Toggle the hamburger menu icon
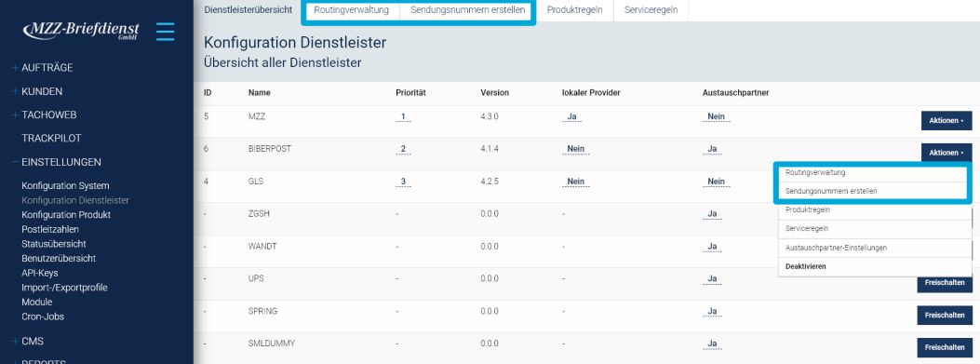The height and width of the screenshot is (364, 980). pyautogui.click(x=165, y=32)
